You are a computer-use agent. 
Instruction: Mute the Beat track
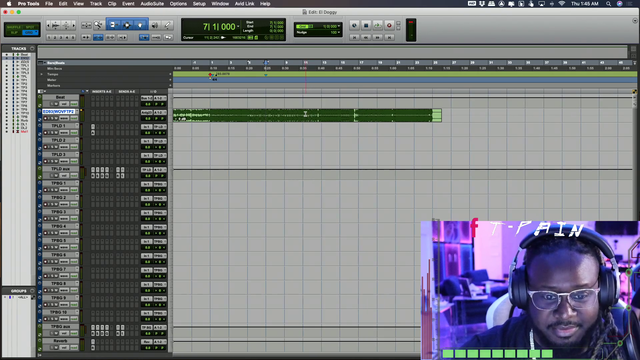click(x=56, y=104)
